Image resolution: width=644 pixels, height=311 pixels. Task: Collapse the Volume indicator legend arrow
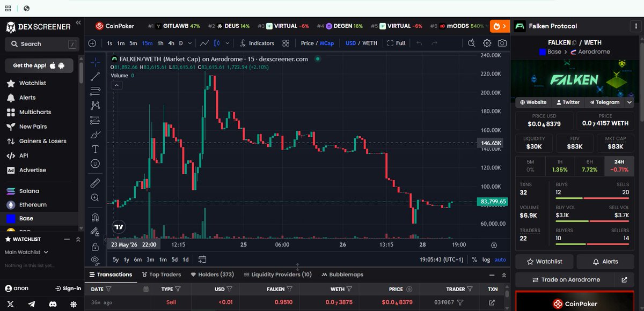[x=117, y=85]
